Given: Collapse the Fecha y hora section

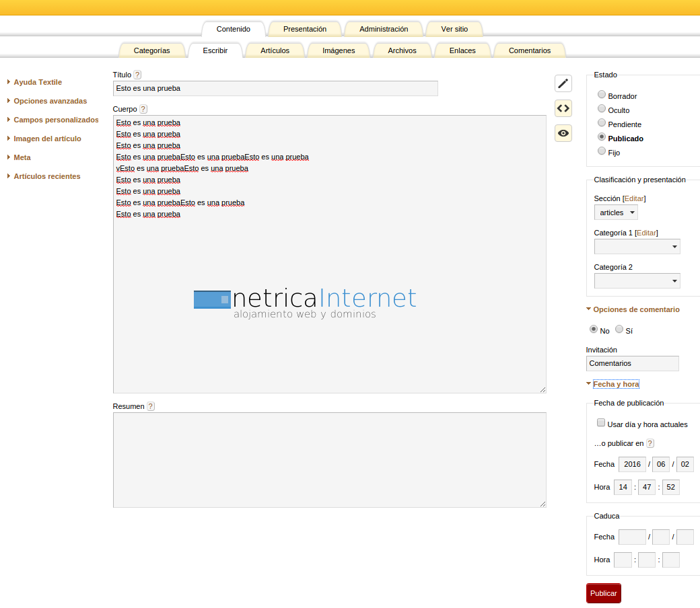Looking at the screenshot, I should (616, 384).
